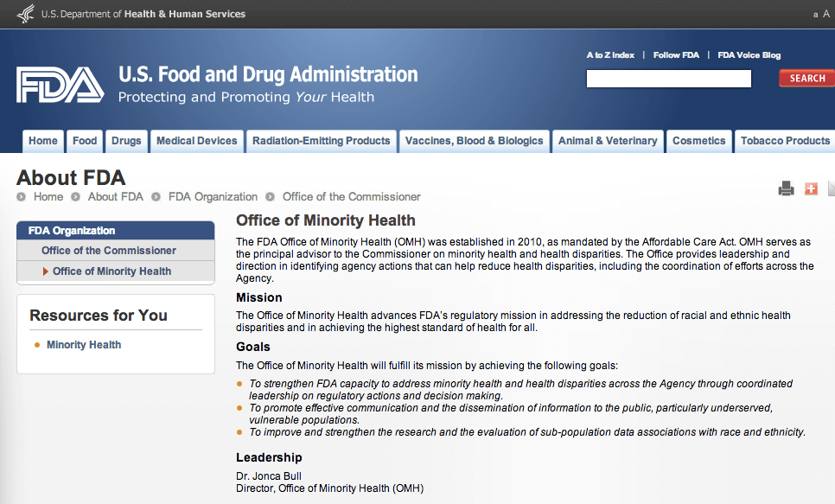
Task: Click Office of the Commissioner breadcrumb
Action: [352, 196]
